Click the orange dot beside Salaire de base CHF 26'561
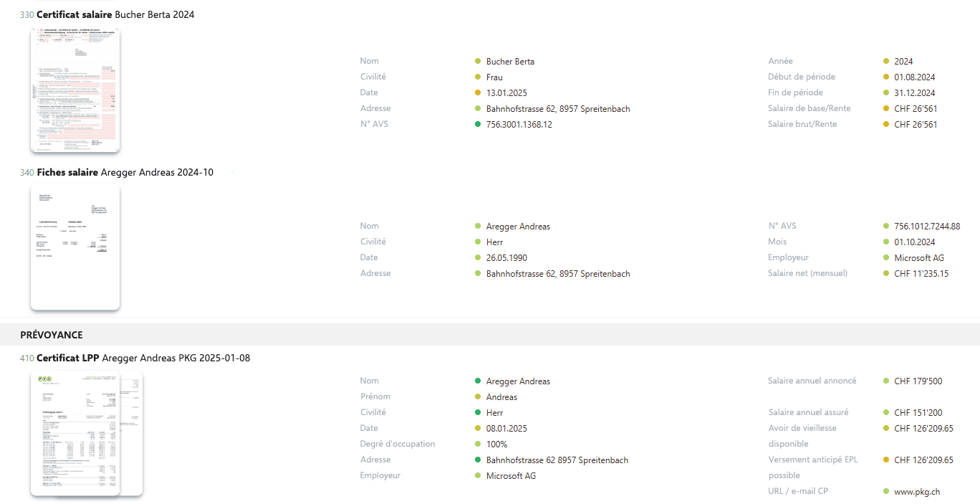This screenshot has height=504, width=980. (886, 108)
